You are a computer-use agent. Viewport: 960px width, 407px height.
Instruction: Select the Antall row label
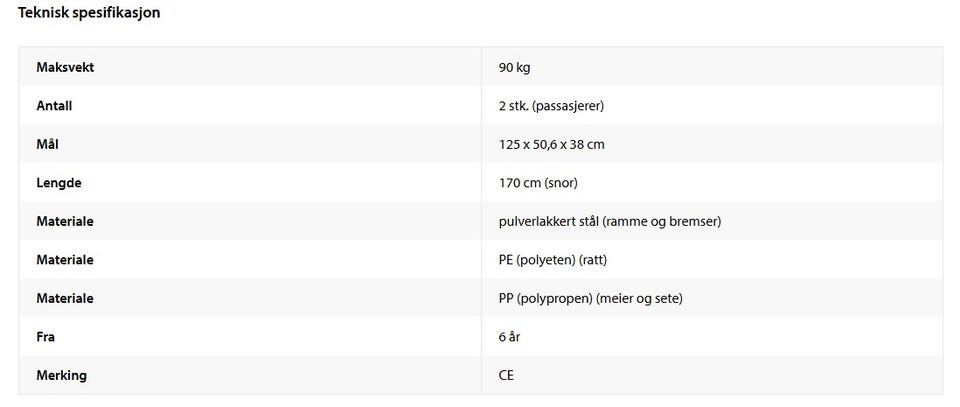pos(54,106)
